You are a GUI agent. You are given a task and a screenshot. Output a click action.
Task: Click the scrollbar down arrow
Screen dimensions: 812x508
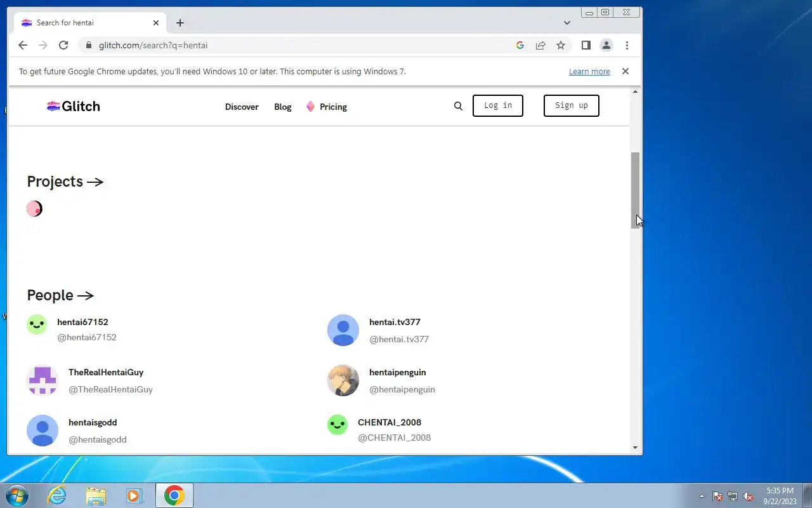(x=636, y=448)
